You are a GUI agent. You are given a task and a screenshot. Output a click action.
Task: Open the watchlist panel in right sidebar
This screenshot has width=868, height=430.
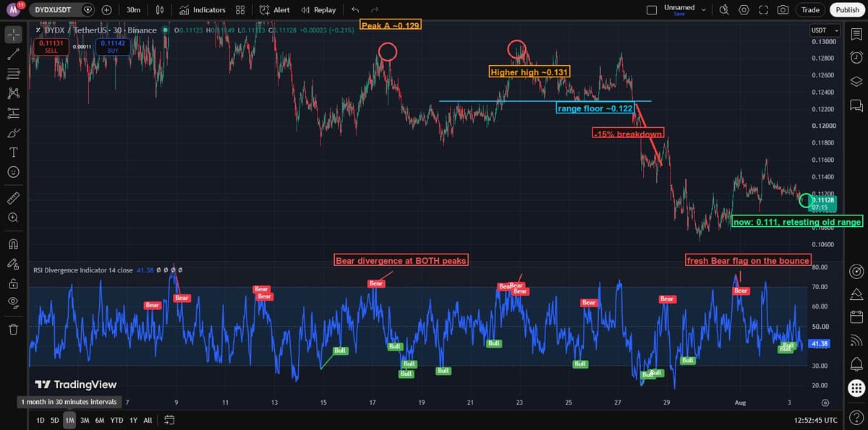pos(856,34)
